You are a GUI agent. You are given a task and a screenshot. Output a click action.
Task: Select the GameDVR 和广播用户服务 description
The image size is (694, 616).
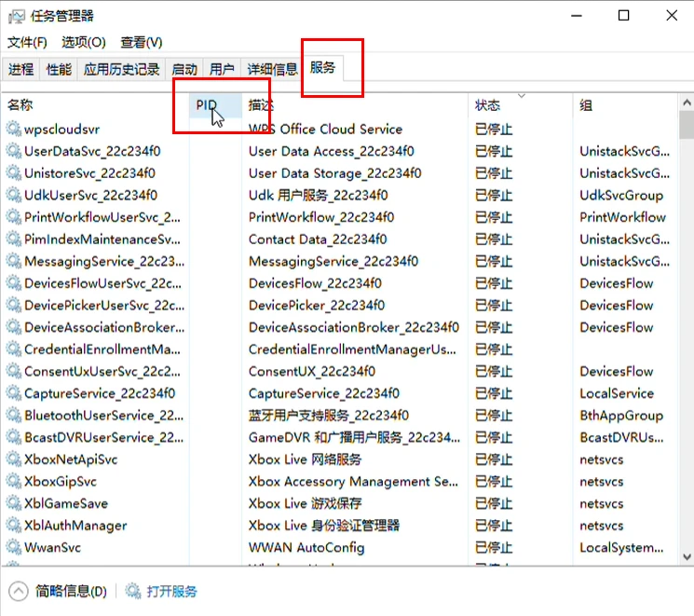click(354, 437)
